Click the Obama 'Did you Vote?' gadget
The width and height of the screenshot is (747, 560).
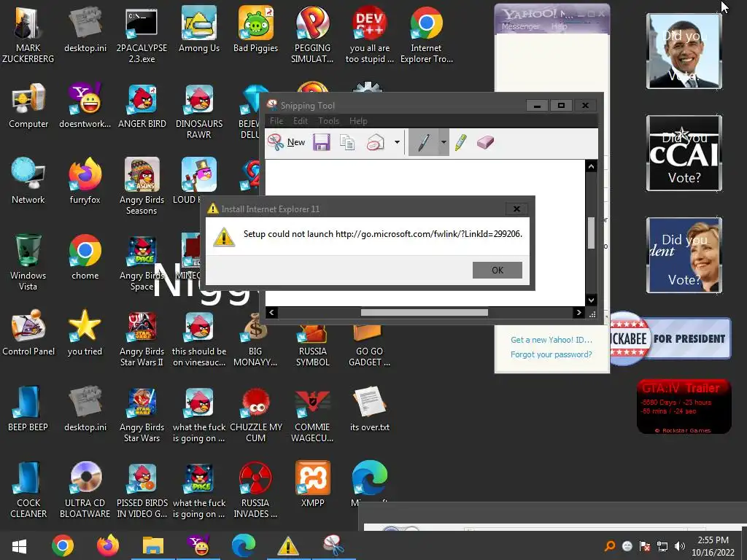[684, 51]
